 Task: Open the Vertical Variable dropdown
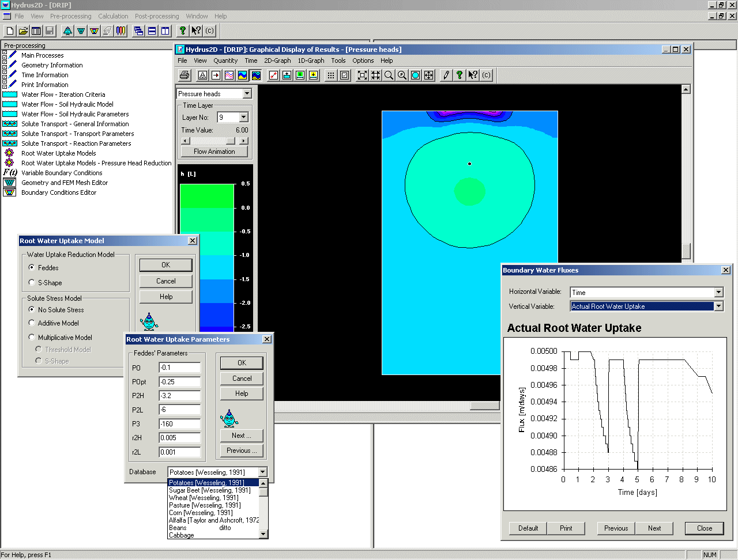pyautogui.click(x=718, y=307)
